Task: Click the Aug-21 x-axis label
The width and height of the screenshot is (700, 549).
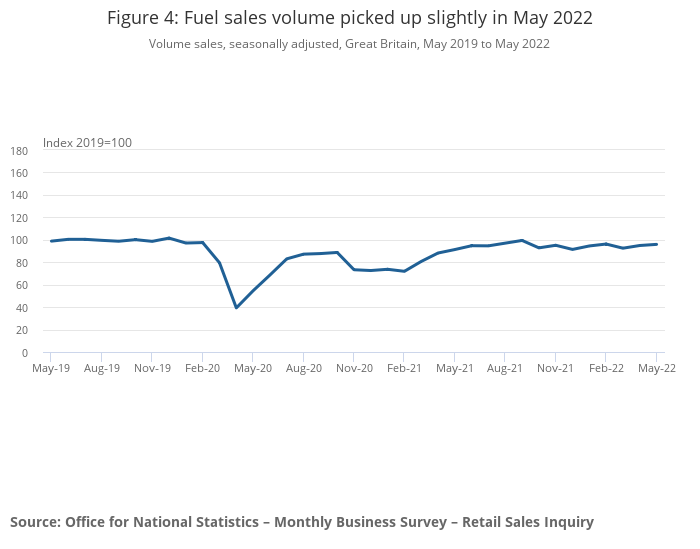Action: [505, 368]
